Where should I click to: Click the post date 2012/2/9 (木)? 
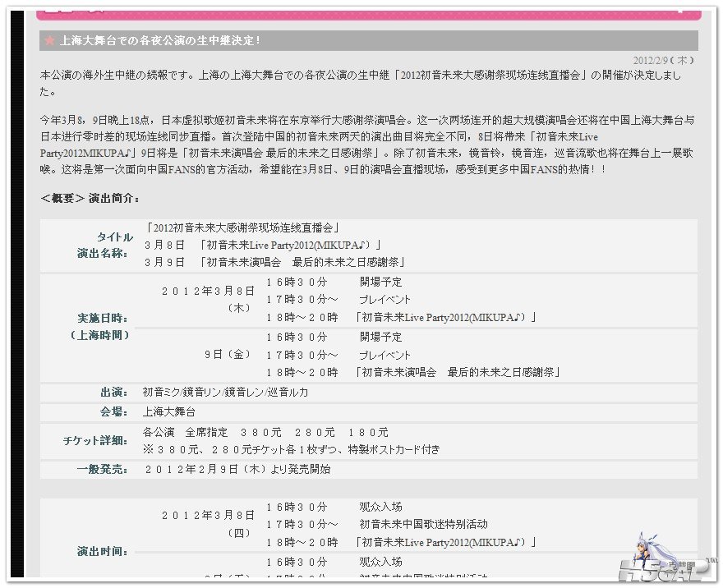(663, 61)
